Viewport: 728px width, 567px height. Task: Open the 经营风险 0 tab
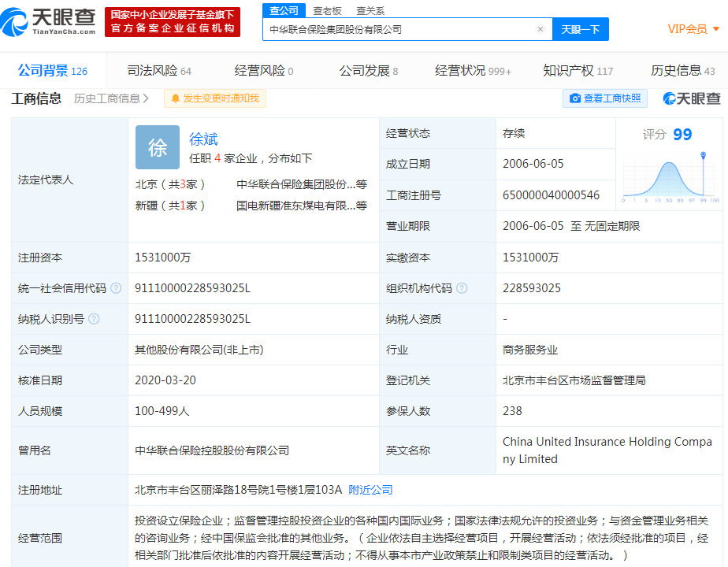click(x=264, y=71)
